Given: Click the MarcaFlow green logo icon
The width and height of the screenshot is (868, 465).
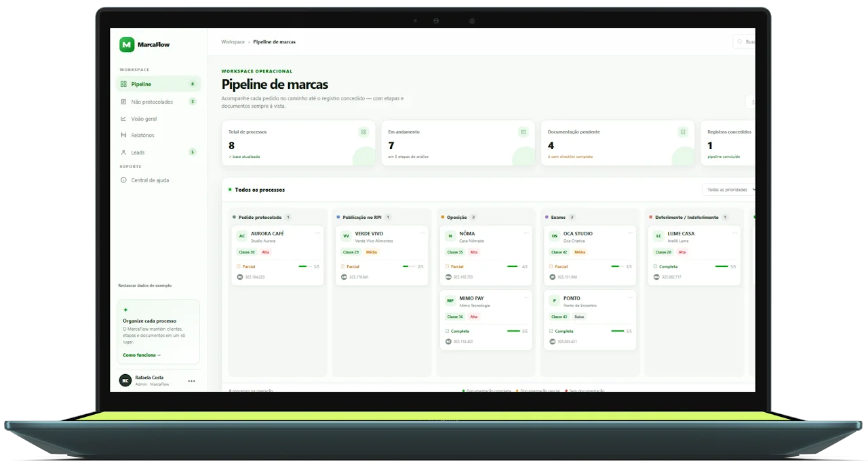Looking at the screenshot, I should coord(127,45).
